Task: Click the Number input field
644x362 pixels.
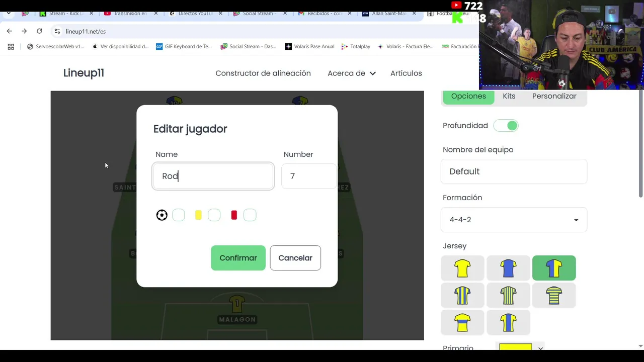Action: pyautogui.click(x=309, y=176)
